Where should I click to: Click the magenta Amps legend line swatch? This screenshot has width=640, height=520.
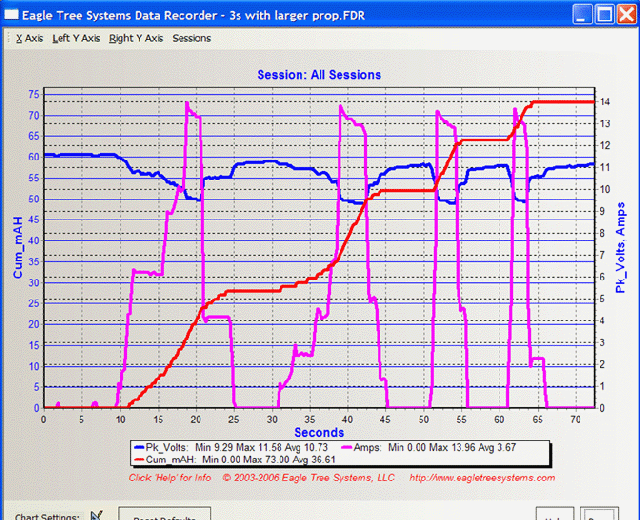tap(348, 448)
